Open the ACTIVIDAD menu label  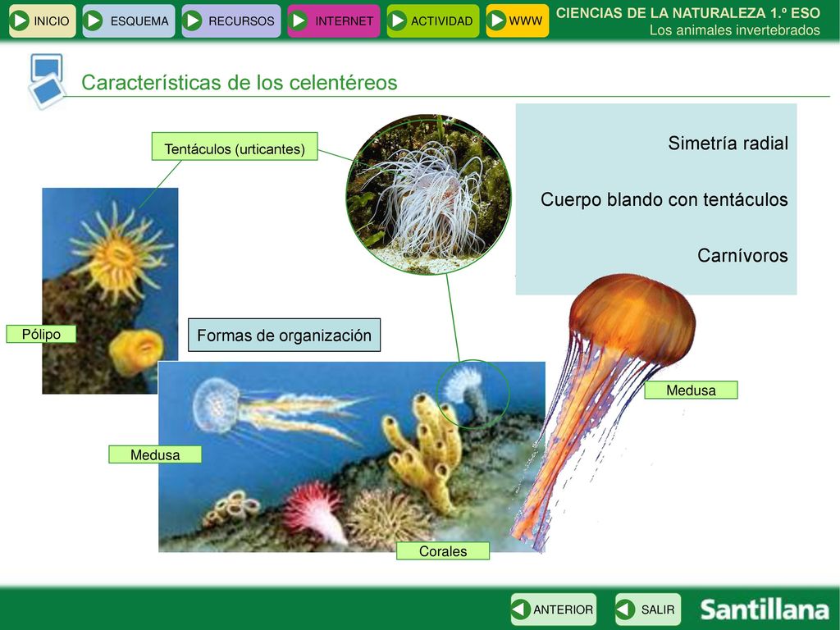442,21
